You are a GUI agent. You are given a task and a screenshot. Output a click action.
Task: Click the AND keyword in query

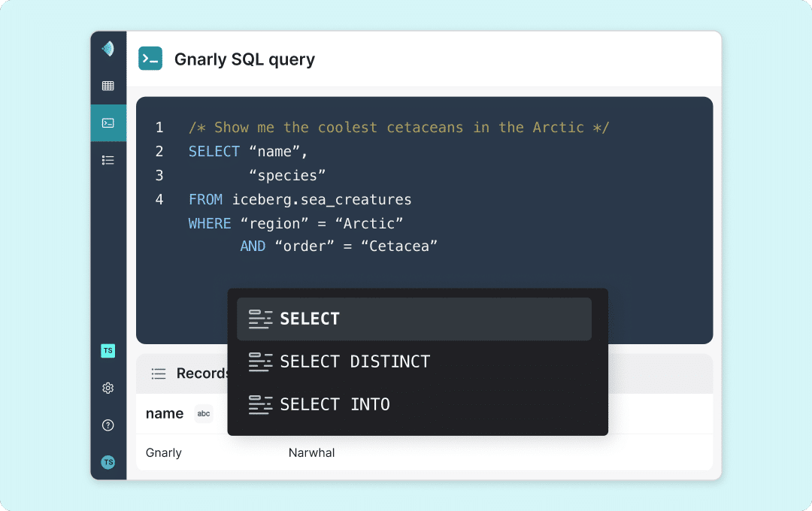(253, 246)
